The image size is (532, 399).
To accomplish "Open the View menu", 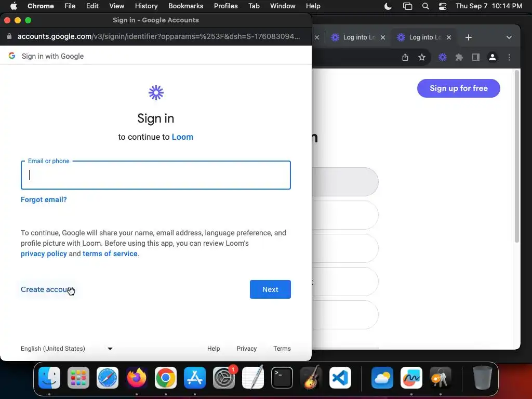I will click(117, 6).
